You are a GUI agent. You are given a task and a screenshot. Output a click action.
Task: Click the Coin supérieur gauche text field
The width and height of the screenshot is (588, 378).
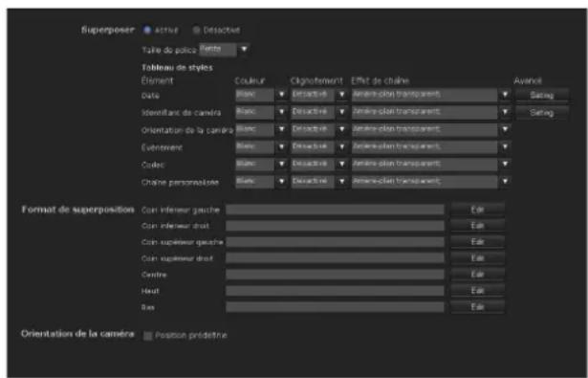click(x=335, y=242)
